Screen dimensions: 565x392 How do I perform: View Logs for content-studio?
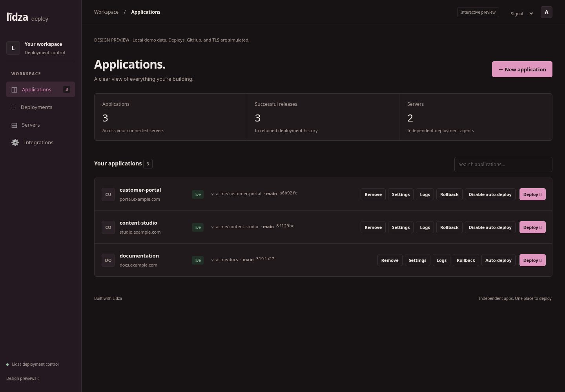425,227
